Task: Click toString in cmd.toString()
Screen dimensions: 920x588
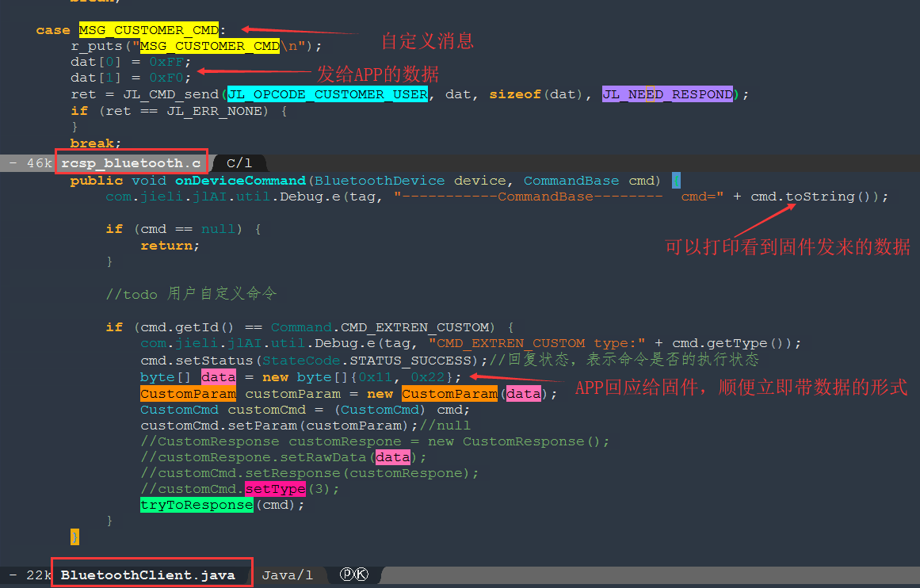Action: [x=820, y=197]
